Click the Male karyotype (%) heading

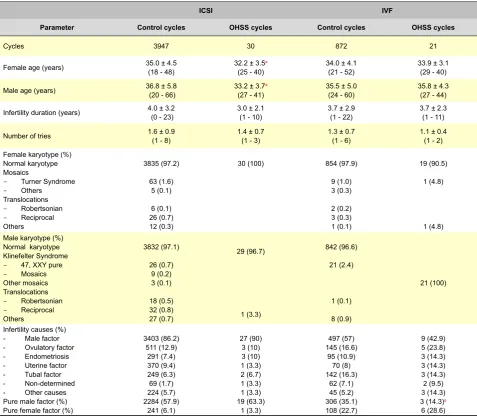click(33, 238)
